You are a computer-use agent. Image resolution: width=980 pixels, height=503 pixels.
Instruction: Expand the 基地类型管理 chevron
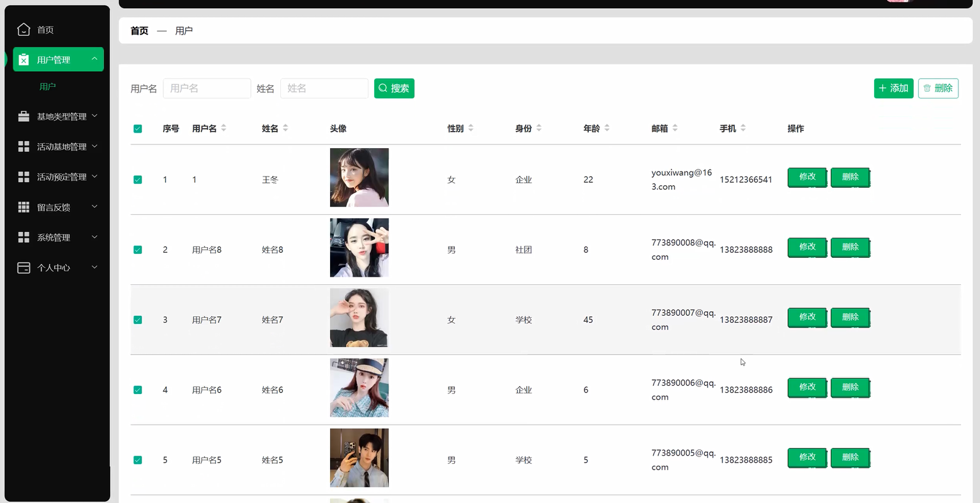pos(94,115)
